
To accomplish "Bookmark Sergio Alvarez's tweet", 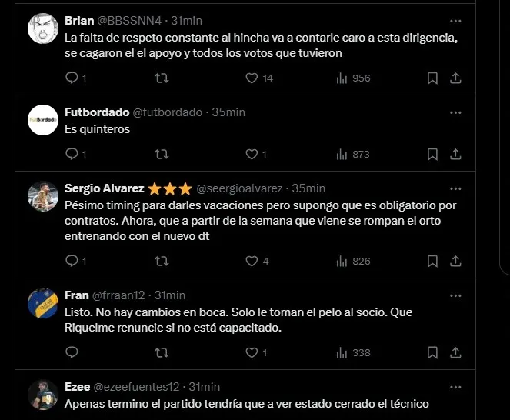I will [x=432, y=261].
